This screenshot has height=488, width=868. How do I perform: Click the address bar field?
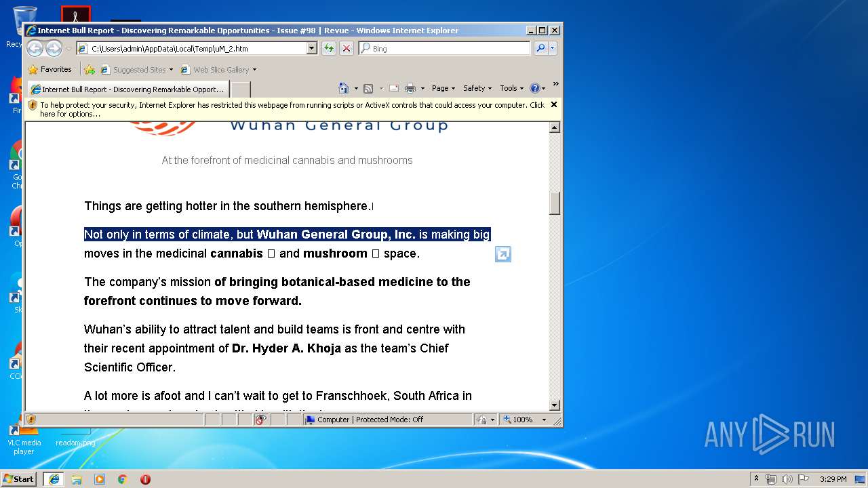pyautogui.click(x=197, y=48)
